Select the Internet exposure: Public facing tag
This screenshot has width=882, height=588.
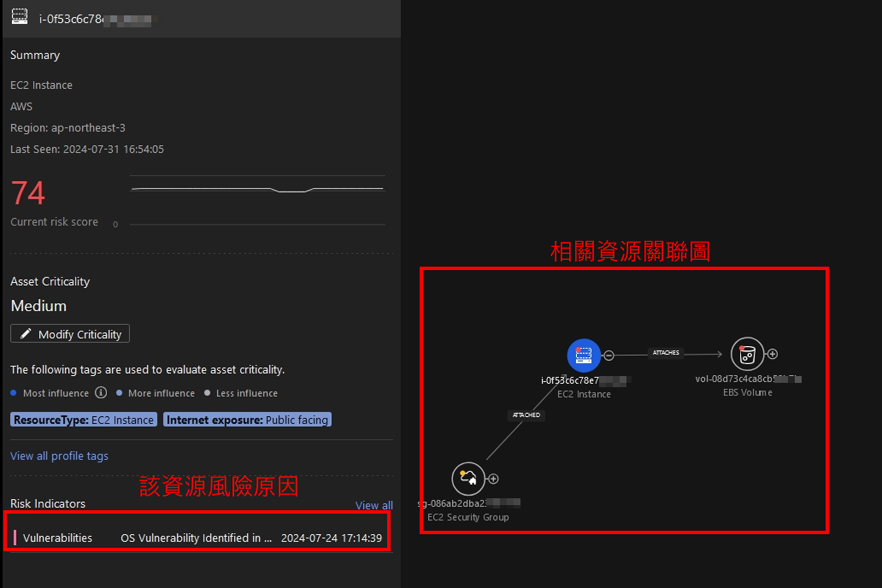[247, 420]
